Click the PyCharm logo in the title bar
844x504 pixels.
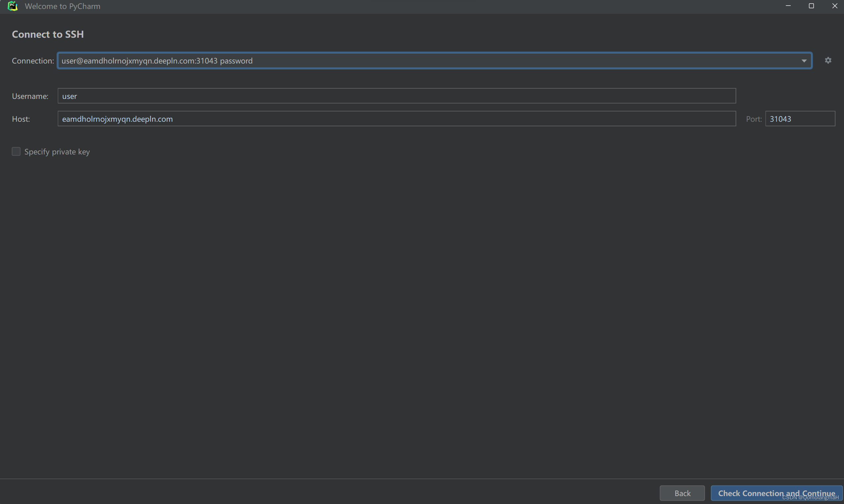click(x=13, y=6)
